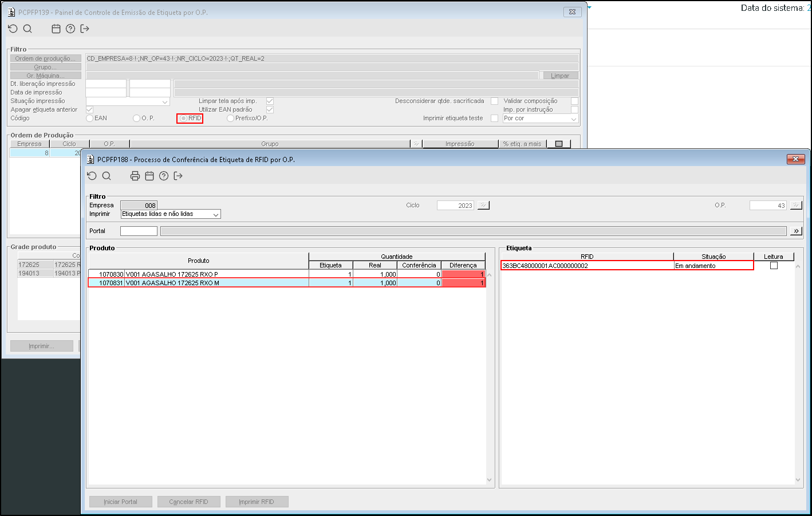Click the PCPFP188 window title document icon

(x=90, y=159)
